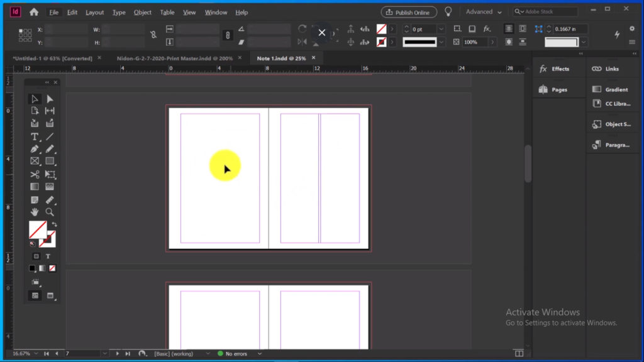The width and height of the screenshot is (644, 362).
Task: Select the Rectangle Frame tool
Action: 35,162
